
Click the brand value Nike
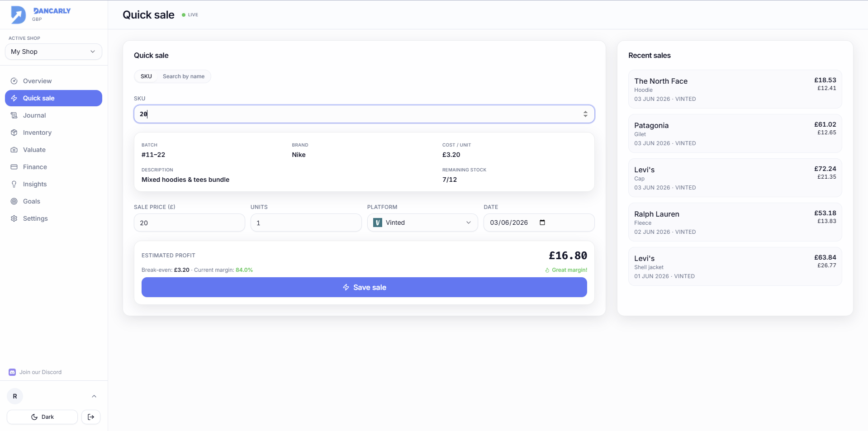tap(299, 155)
